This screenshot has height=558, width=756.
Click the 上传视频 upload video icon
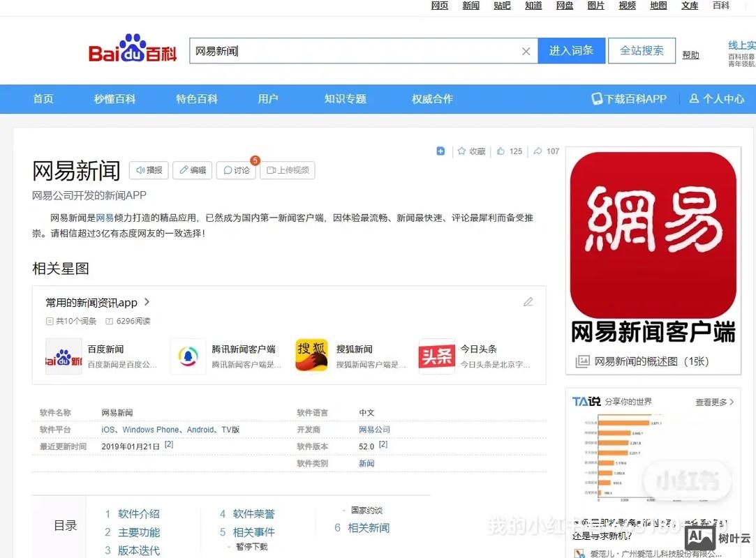tap(272, 170)
